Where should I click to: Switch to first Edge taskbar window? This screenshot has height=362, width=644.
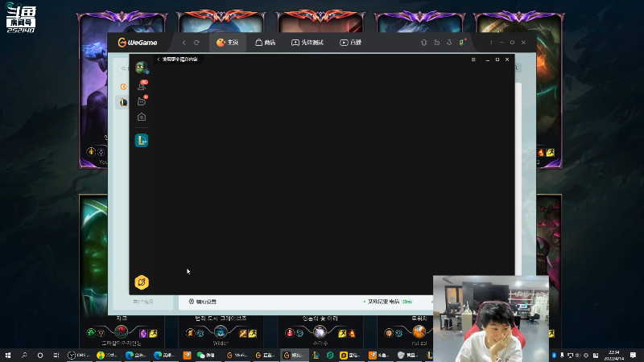tap(136, 355)
